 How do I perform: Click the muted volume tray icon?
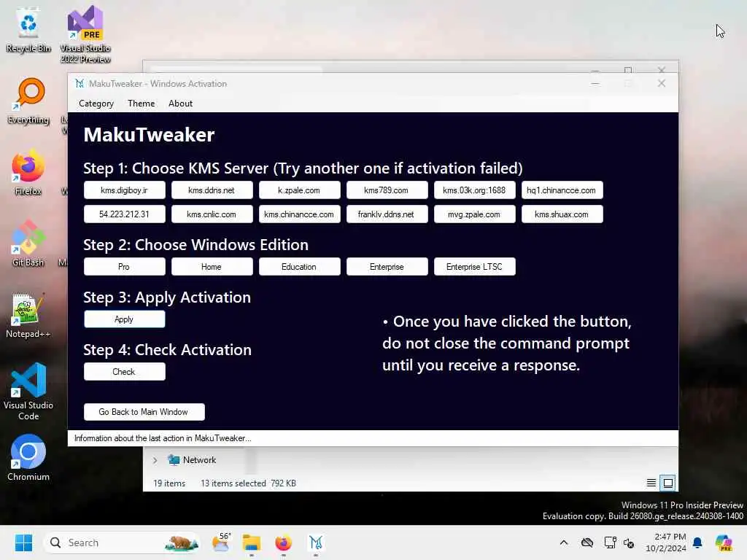tap(629, 542)
